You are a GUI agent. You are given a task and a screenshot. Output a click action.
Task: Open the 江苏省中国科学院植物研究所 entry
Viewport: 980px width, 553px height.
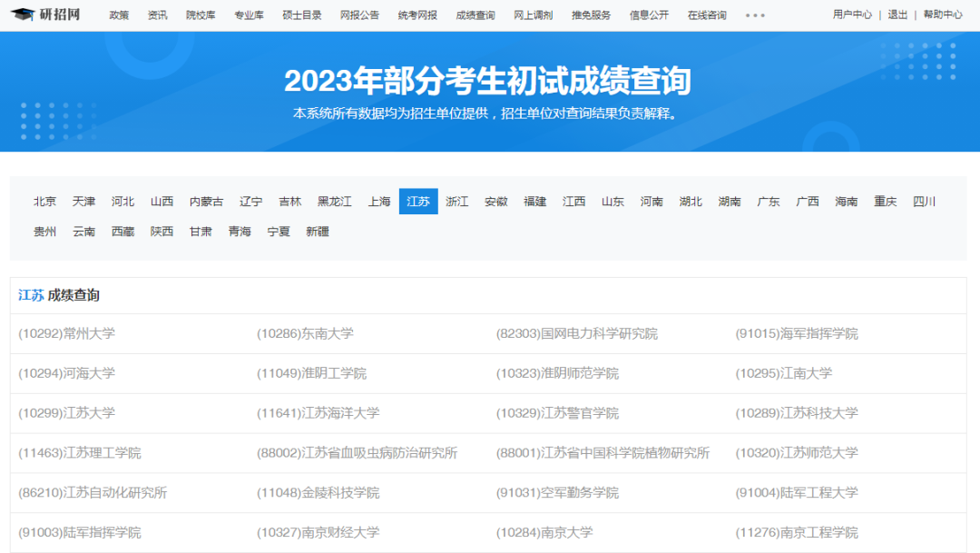(x=605, y=452)
